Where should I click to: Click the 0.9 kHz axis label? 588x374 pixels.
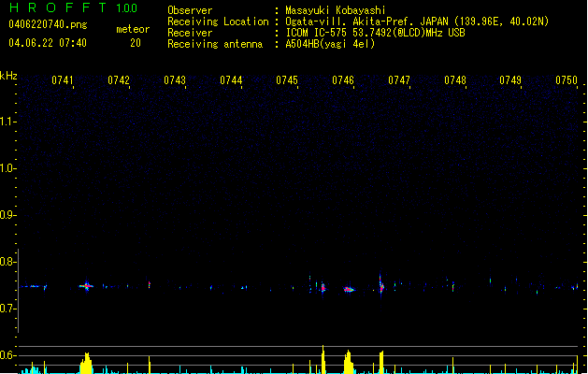[7, 215]
